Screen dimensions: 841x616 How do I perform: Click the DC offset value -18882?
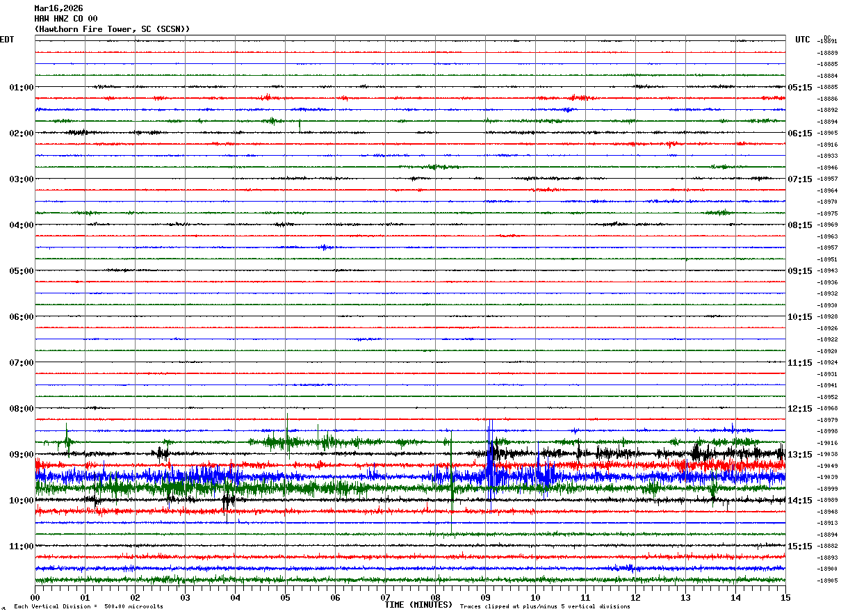coord(827,546)
